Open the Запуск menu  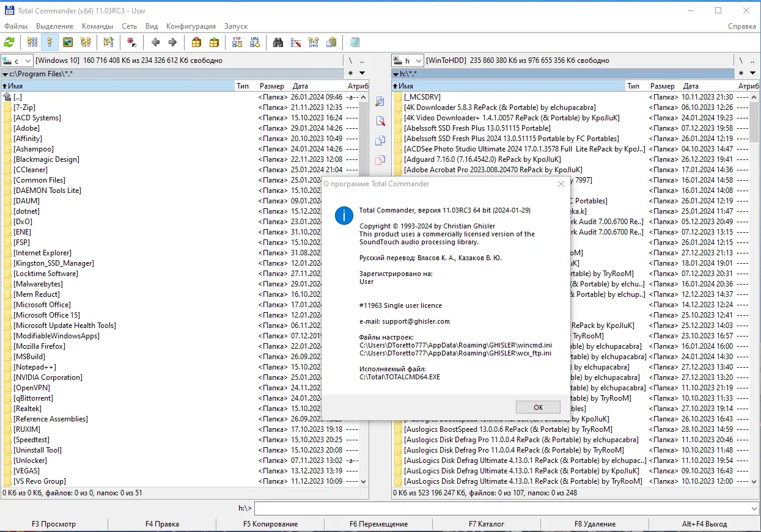(x=236, y=26)
